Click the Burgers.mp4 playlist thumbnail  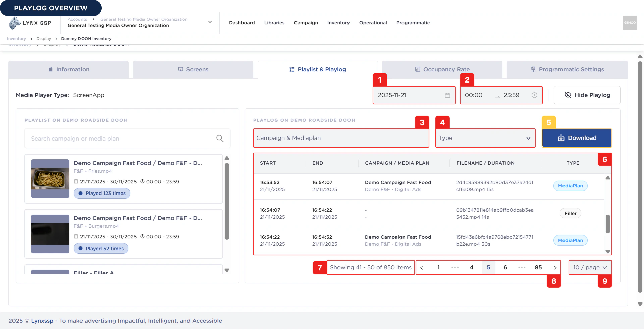click(50, 234)
